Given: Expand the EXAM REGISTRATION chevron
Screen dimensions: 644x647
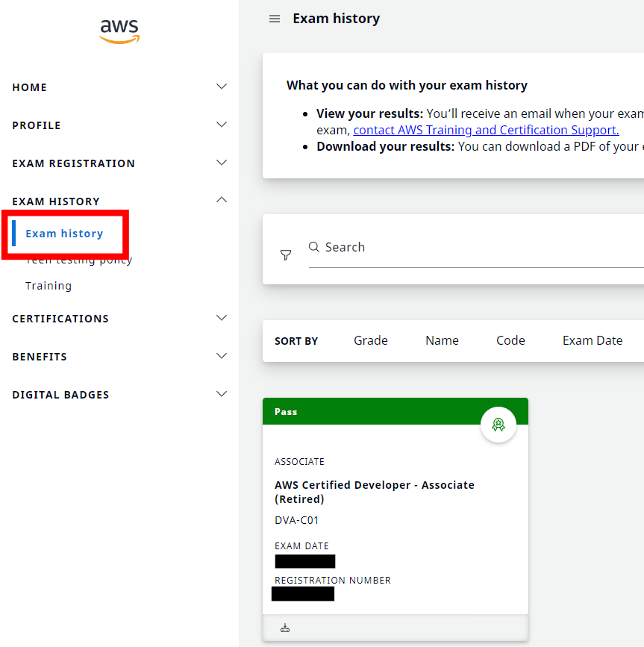Looking at the screenshot, I should click(x=222, y=163).
